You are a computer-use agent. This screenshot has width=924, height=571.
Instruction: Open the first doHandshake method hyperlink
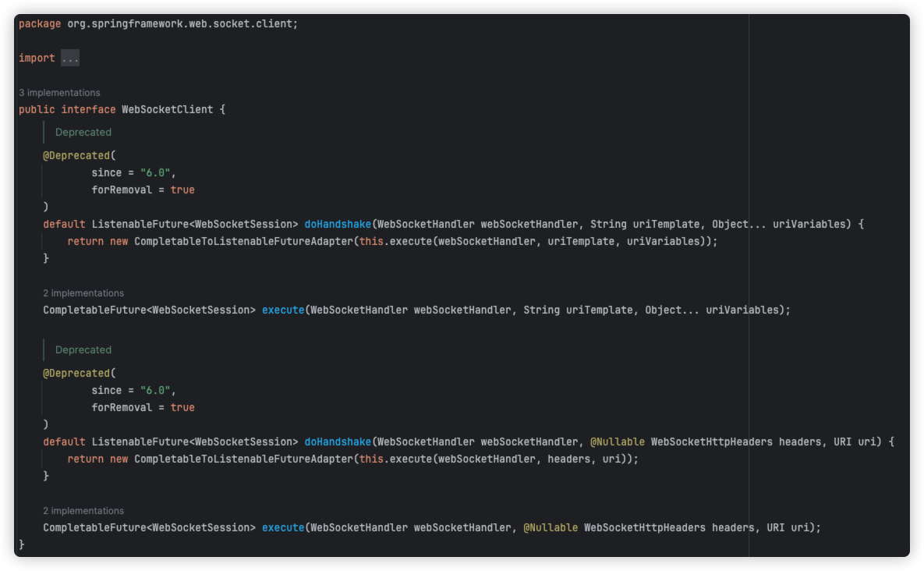click(337, 224)
